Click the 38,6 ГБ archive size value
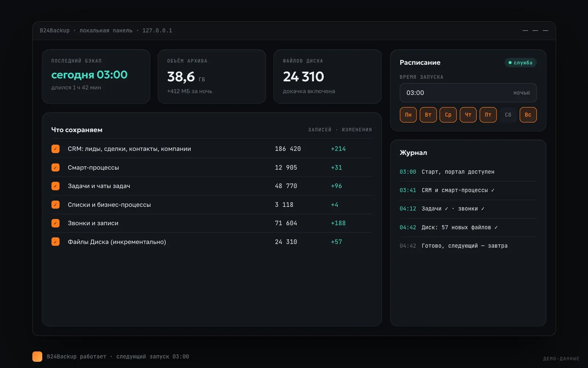The image size is (588, 368). click(x=186, y=77)
